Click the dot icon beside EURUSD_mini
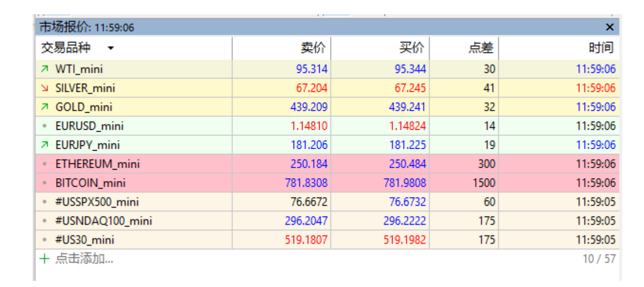This screenshot has width=644, height=287. [x=45, y=126]
